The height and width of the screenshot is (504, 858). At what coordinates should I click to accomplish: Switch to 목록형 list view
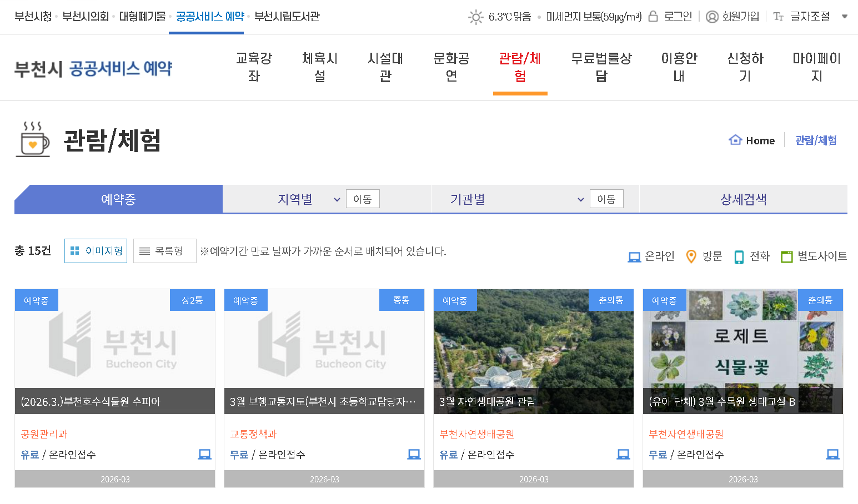click(164, 251)
